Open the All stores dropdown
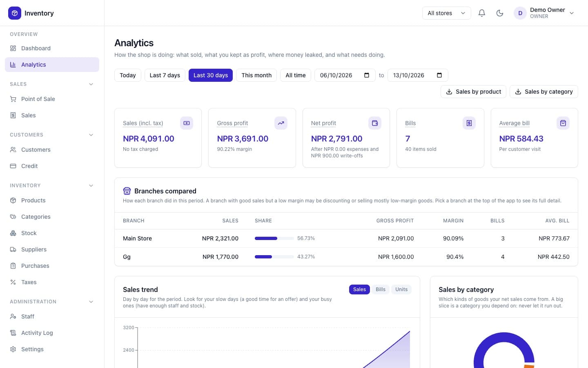Image resolution: width=588 pixels, height=368 pixels. point(446,13)
